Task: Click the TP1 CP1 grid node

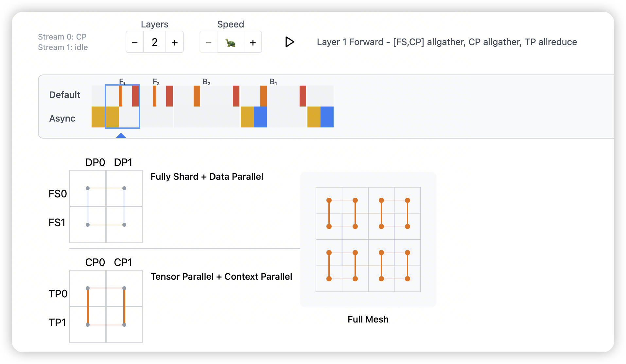Action: [124, 325]
